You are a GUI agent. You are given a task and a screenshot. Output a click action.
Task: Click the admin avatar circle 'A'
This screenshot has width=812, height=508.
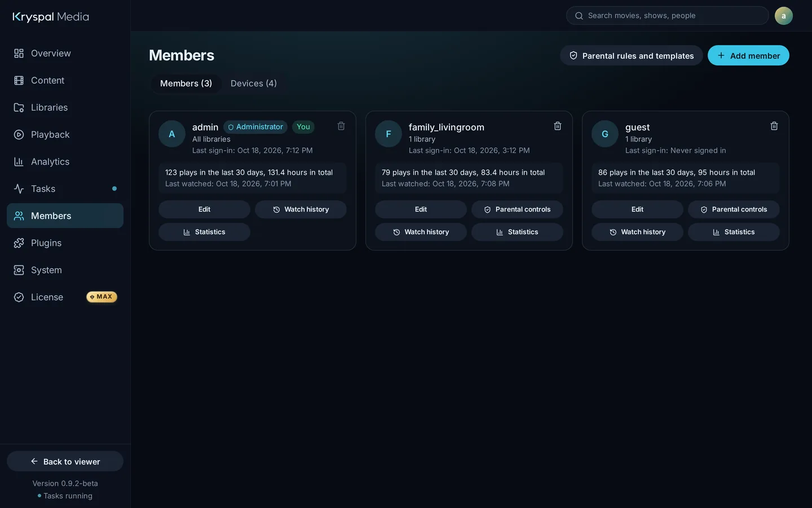[172, 134]
